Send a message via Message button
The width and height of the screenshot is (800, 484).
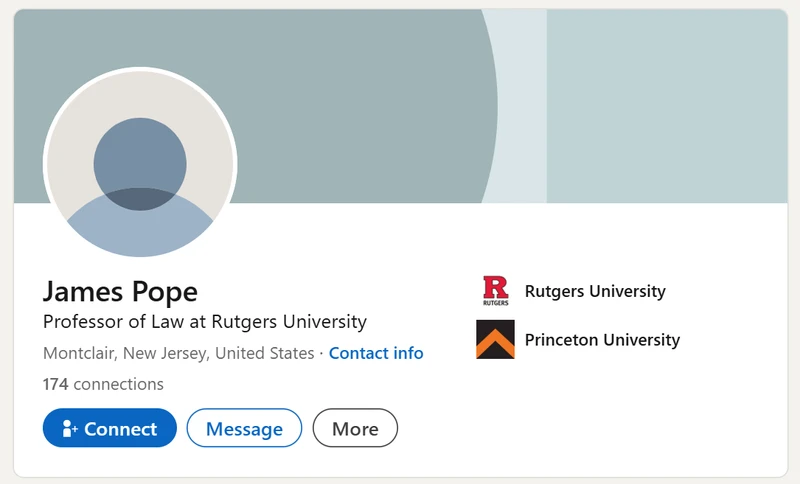click(x=244, y=428)
